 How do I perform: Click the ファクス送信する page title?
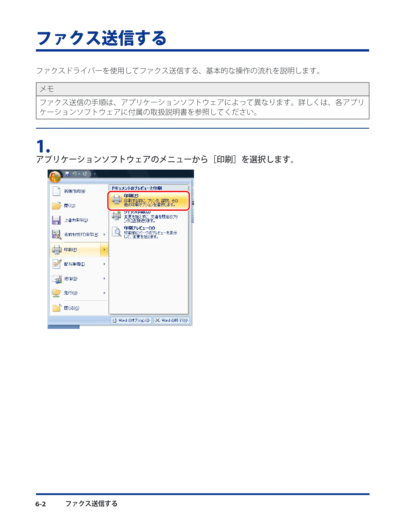(x=101, y=38)
